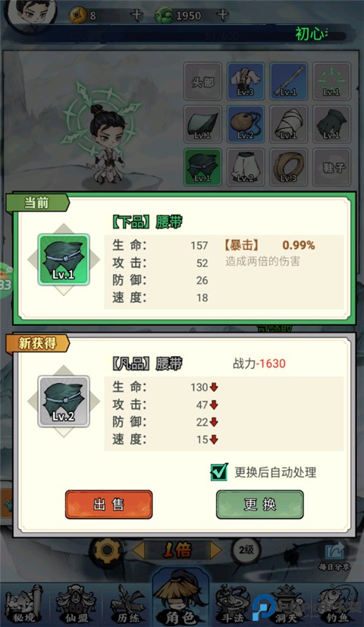364x627 pixels.
Task: Toggle the 更换后自动处理 checkbox
Action: [x=219, y=472]
